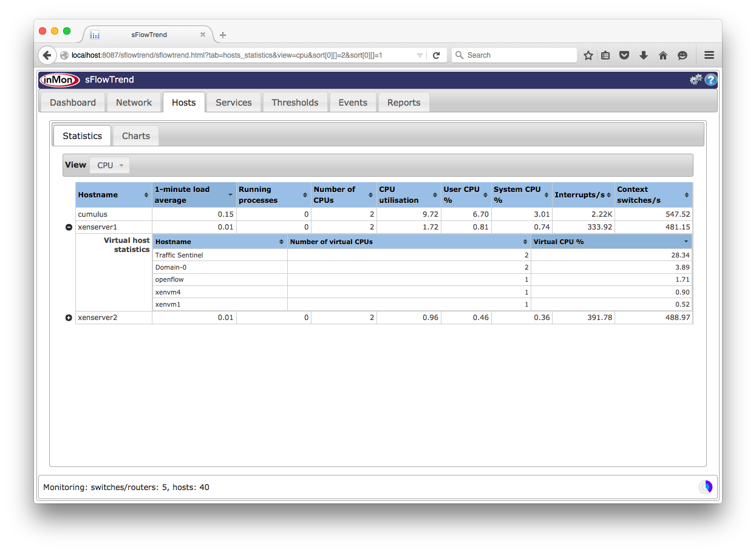Click the Monitoring switches/routers status text

(x=126, y=487)
